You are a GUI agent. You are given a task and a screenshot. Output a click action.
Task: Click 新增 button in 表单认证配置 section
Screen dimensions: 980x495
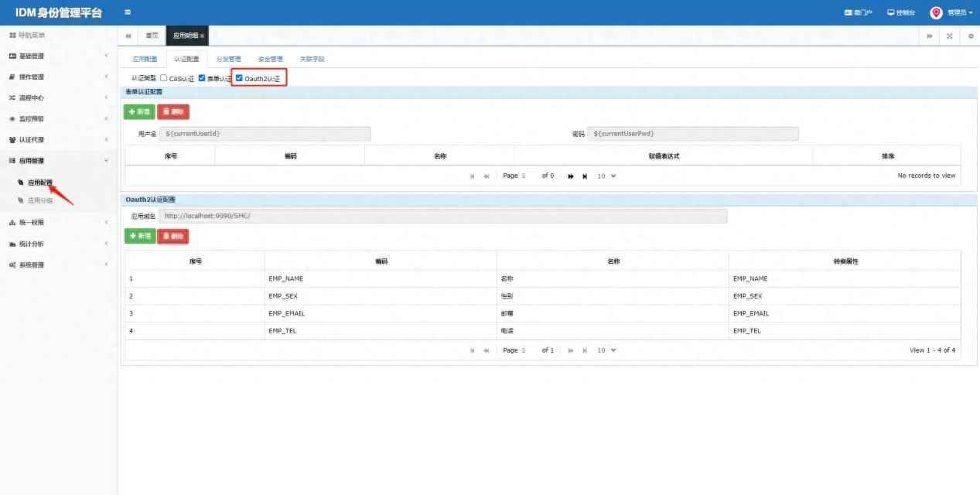click(140, 111)
